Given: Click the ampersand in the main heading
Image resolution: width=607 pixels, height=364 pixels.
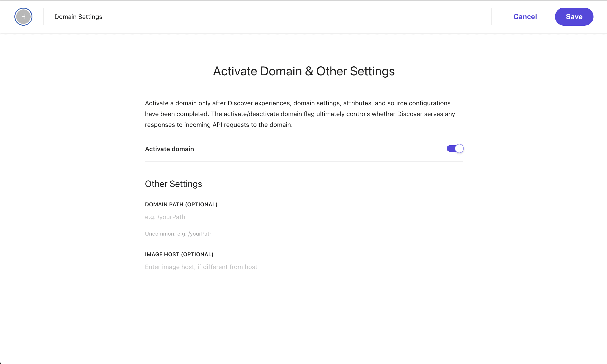Looking at the screenshot, I should 309,71.
